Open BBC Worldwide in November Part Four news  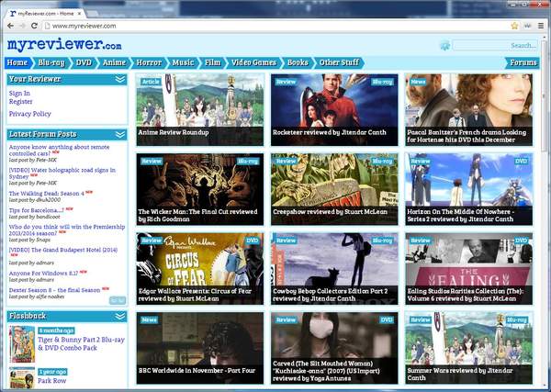coord(200,348)
